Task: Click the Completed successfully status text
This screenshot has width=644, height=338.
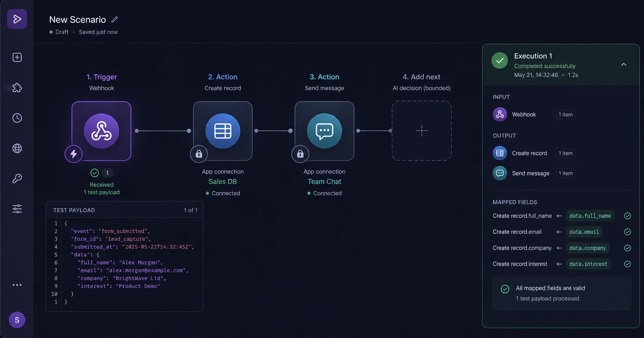Action: tap(545, 66)
